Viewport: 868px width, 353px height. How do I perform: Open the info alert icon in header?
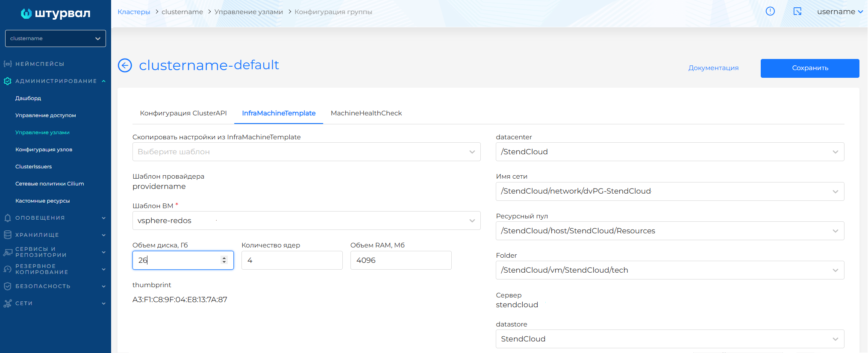tap(770, 12)
